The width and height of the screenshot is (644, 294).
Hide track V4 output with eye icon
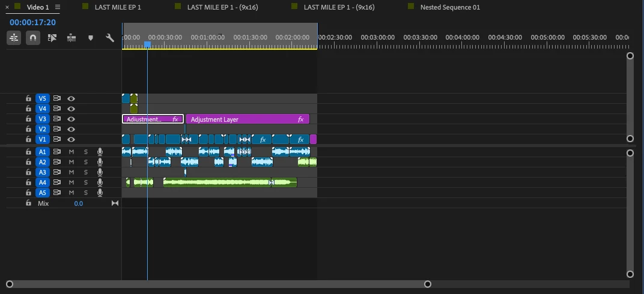coord(71,109)
